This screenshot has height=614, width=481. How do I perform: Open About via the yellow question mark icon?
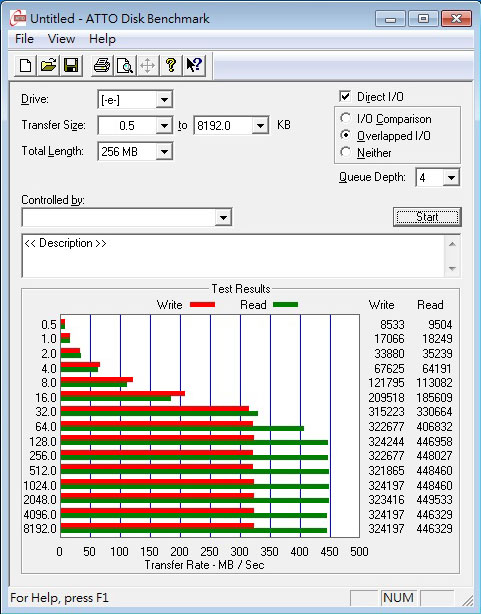pos(170,65)
